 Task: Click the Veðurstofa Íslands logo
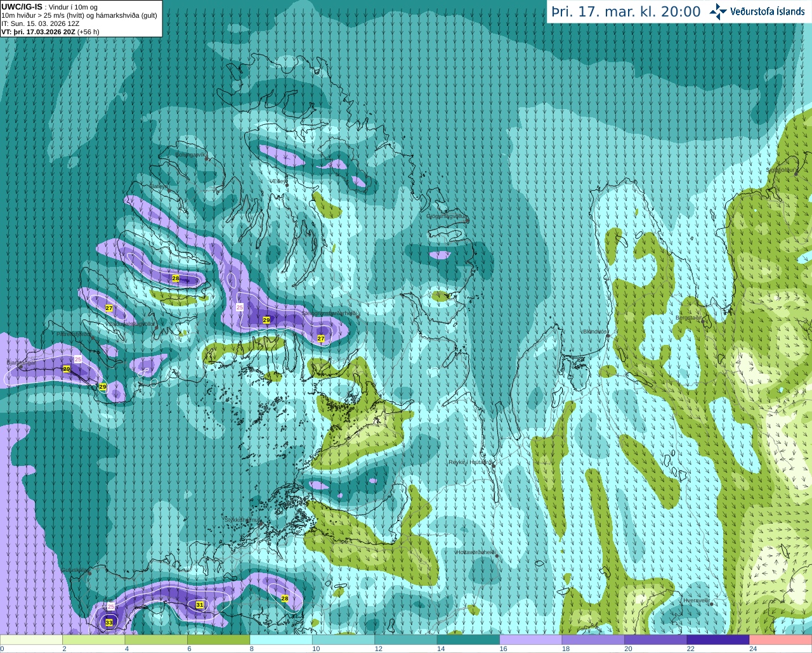tap(757, 11)
